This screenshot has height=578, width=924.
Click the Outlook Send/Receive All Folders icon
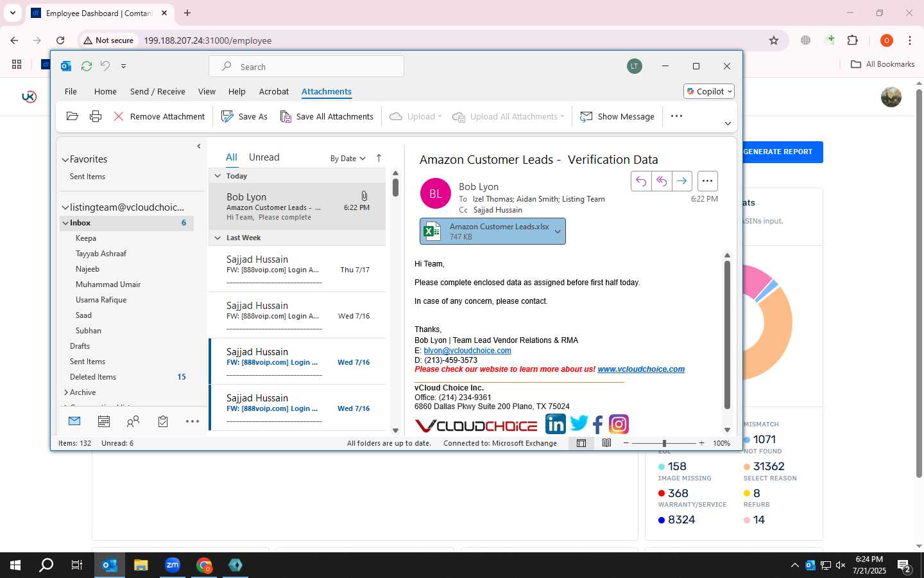pyautogui.click(x=86, y=66)
